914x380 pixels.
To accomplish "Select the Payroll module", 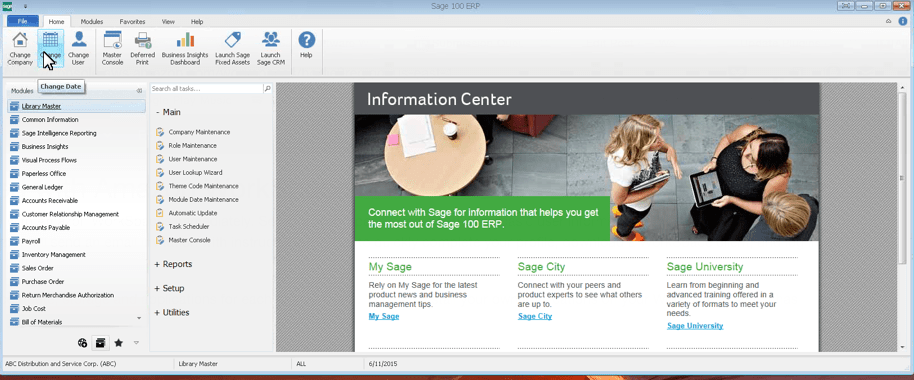I will (76, 241).
